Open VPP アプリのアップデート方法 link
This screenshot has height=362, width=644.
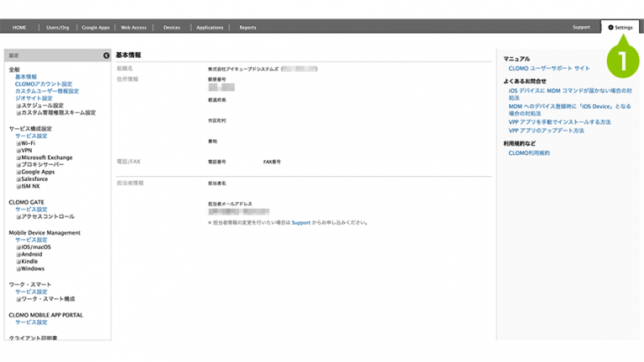click(x=546, y=131)
